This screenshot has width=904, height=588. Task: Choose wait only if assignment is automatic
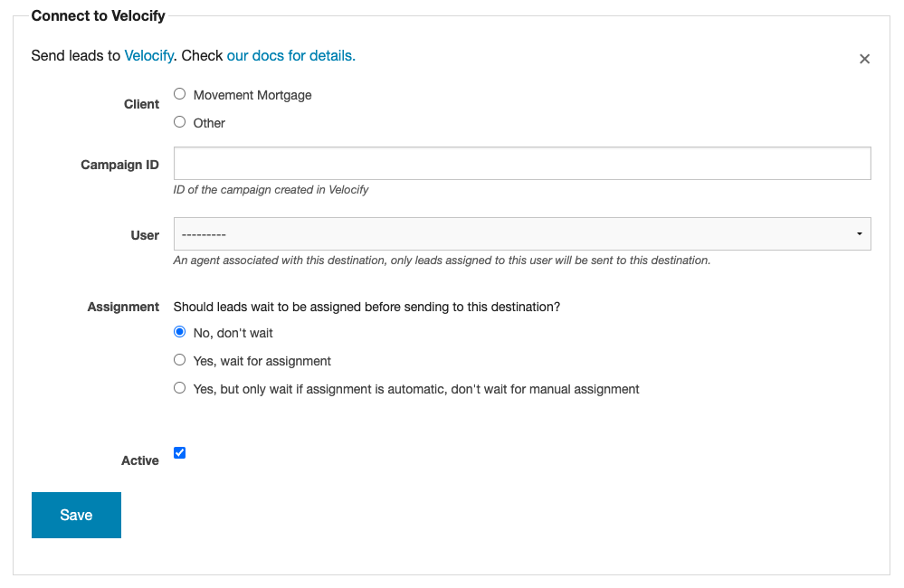click(180, 388)
